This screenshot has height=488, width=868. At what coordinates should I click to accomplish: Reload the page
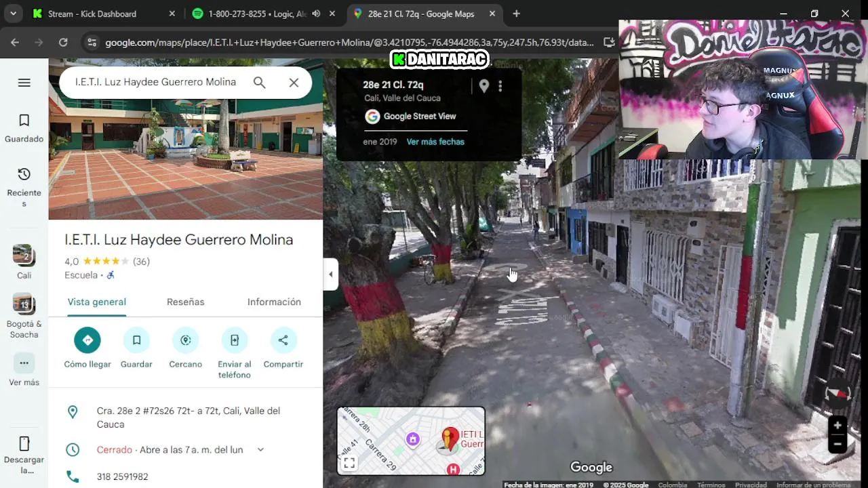(63, 42)
